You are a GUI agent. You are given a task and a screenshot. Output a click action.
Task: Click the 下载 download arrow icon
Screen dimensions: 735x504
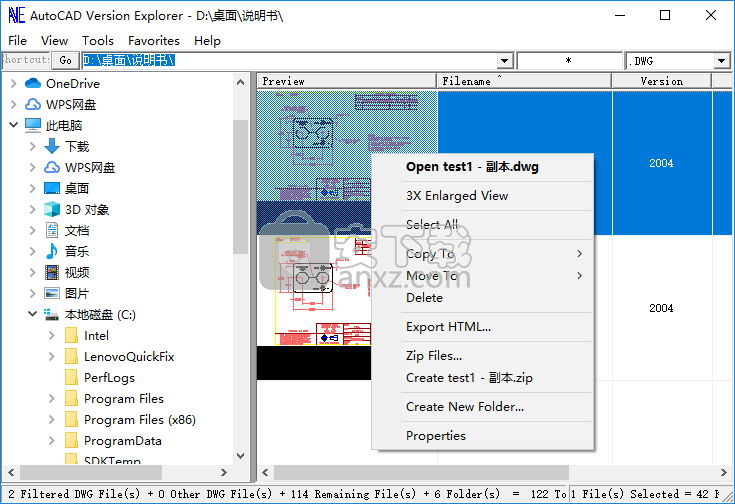coord(52,146)
